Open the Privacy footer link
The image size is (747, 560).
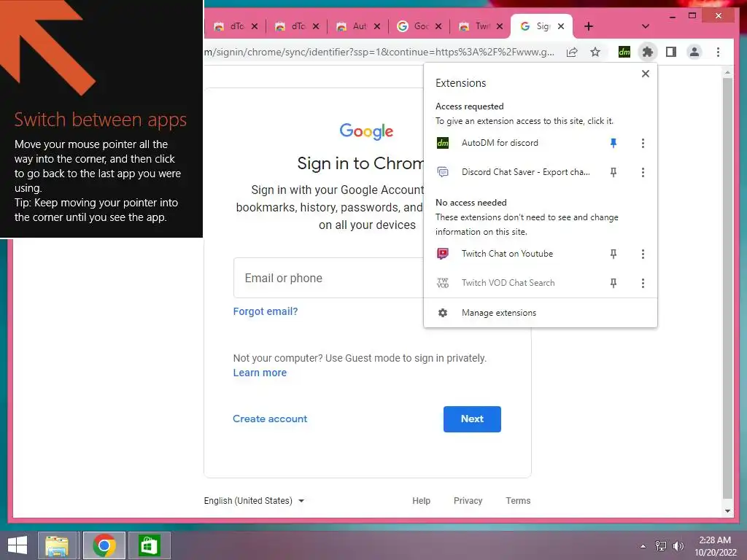point(468,500)
